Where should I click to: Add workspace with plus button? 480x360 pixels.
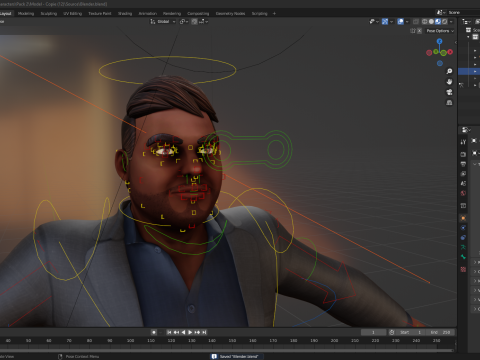coord(274,13)
